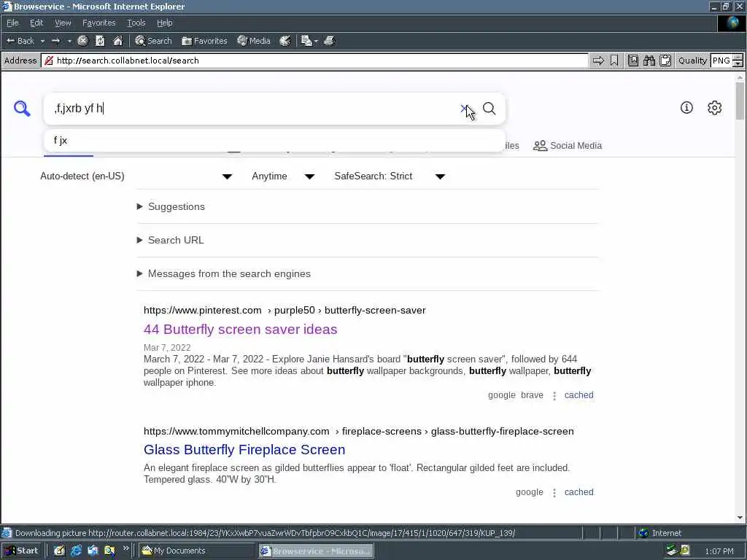Open the Auto-detect (en-US) language dropdown

coord(136,176)
